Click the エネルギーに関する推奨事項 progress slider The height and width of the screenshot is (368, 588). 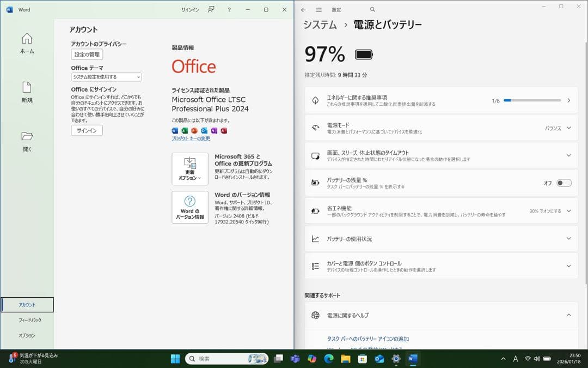coord(532,100)
